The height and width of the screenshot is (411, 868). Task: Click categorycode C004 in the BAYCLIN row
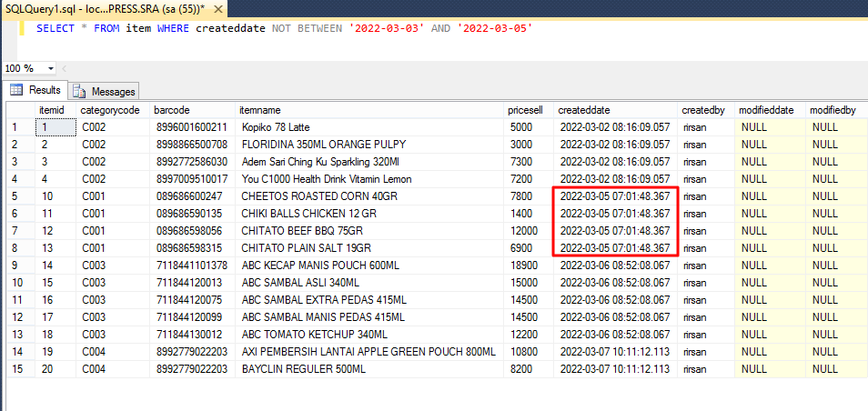click(x=113, y=369)
